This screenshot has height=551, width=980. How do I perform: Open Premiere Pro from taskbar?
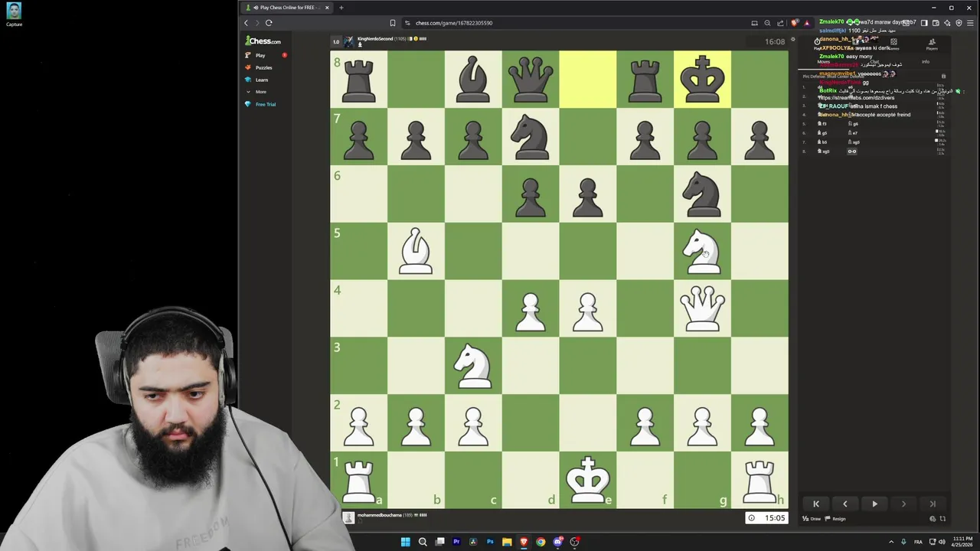click(456, 542)
